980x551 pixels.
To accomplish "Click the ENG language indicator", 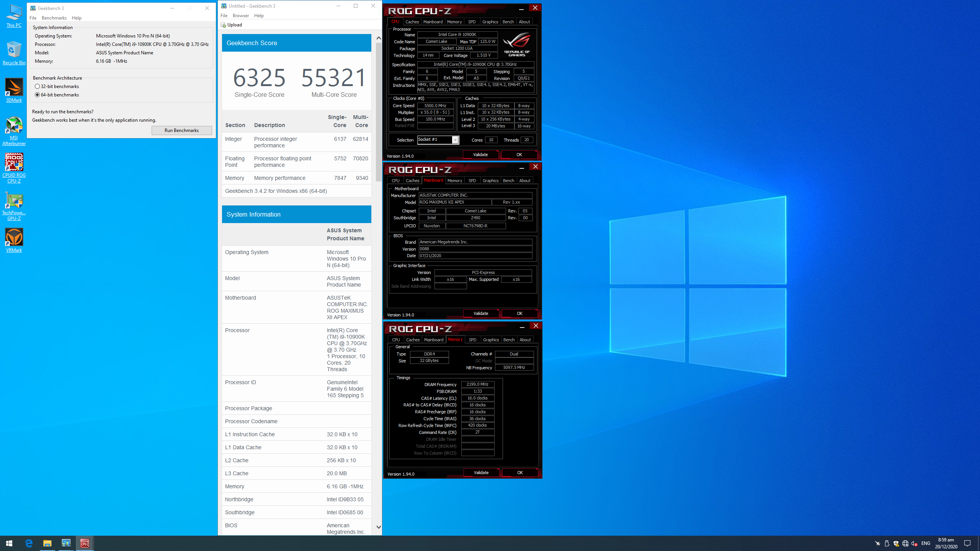I will coord(926,543).
